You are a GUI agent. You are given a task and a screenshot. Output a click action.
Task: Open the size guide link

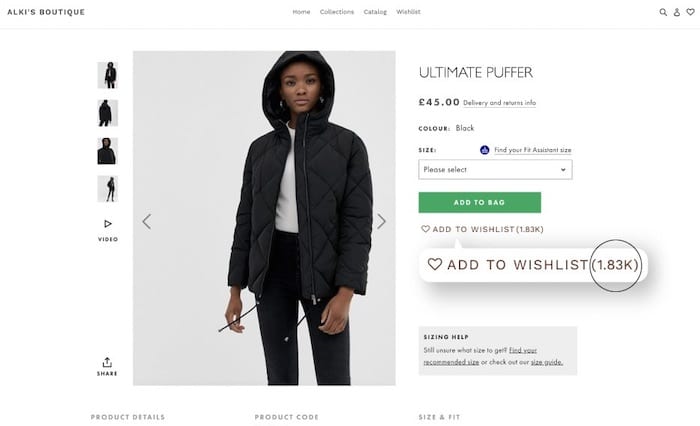point(546,361)
